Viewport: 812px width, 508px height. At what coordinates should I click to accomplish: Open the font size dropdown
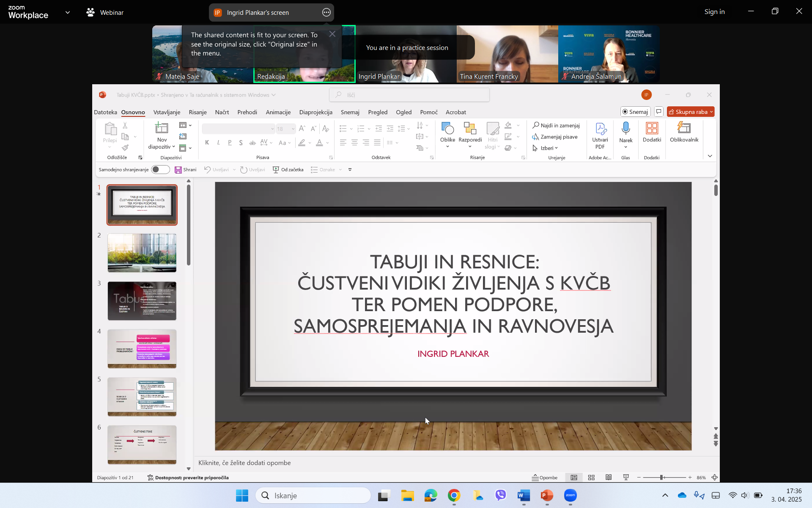[x=293, y=129]
